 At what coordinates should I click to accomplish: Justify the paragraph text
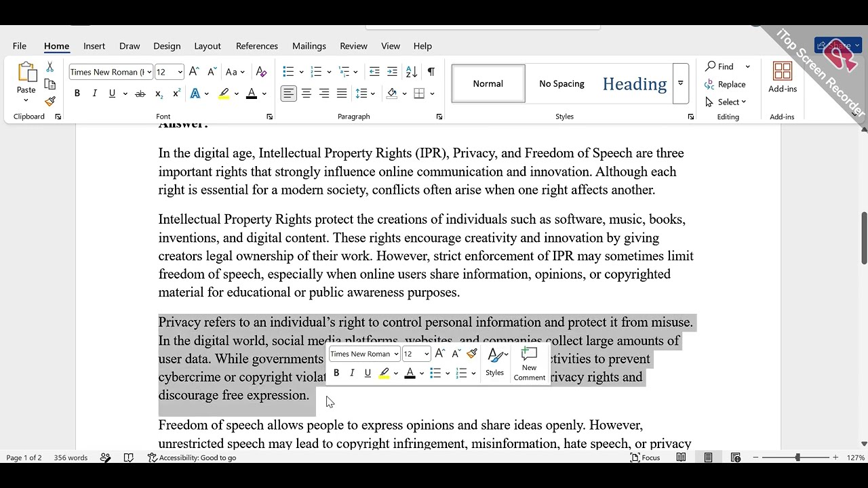point(342,94)
